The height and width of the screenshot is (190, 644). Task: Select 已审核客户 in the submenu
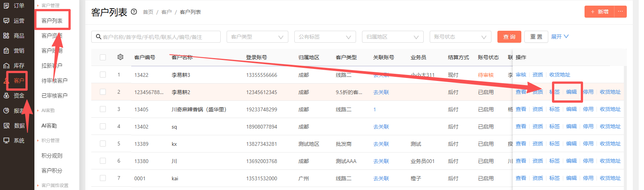55,96
